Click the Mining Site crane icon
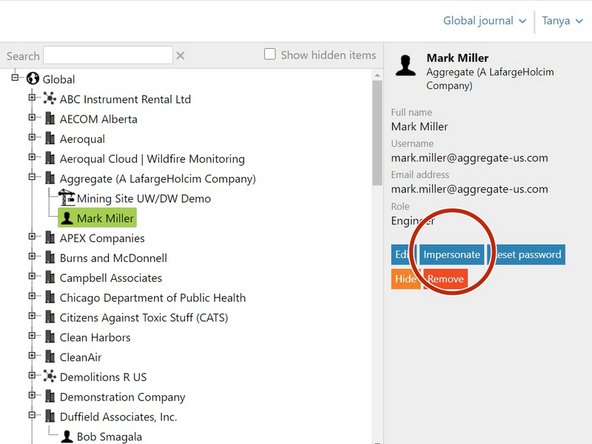This screenshot has width=592, height=444. (67, 197)
